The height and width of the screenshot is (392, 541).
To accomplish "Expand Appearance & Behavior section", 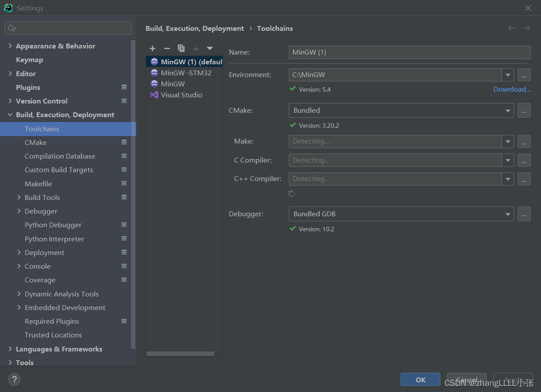I will (10, 46).
